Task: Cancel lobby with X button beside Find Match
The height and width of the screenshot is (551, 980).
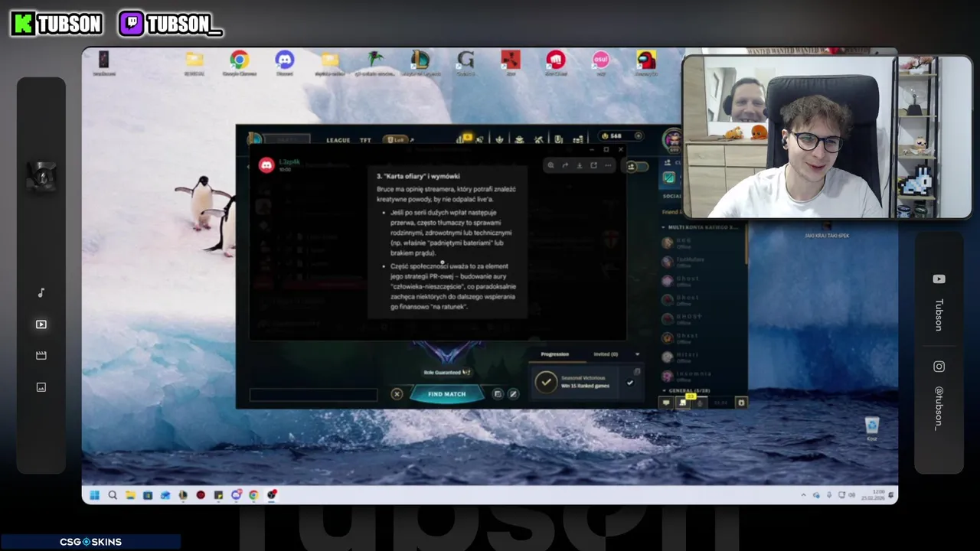Action: (397, 394)
